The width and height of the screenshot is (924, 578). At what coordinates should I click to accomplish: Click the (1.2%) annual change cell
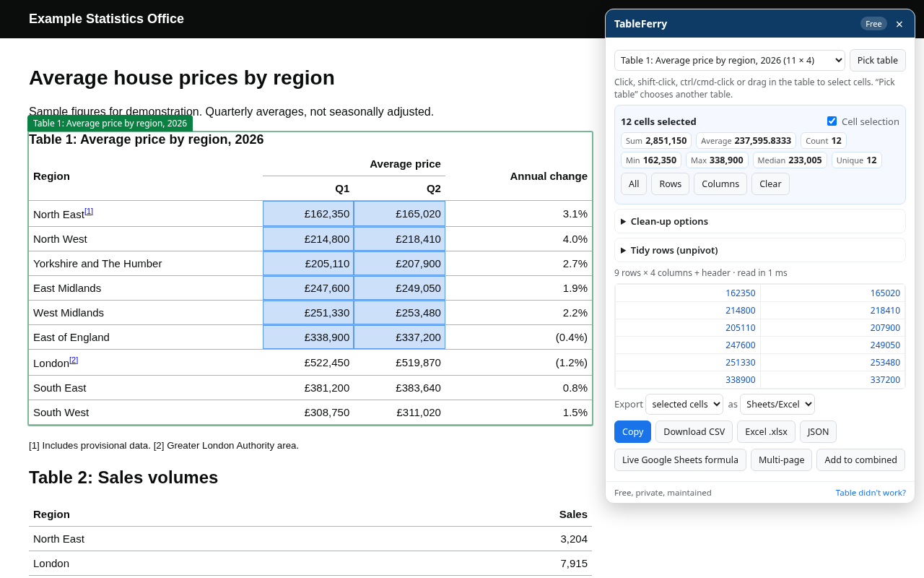[x=519, y=363]
